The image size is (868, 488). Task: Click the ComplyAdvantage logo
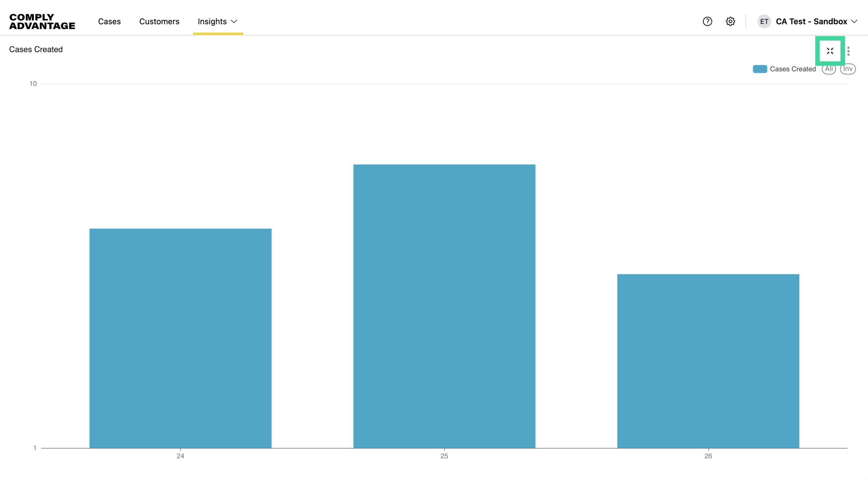(42, 21)
